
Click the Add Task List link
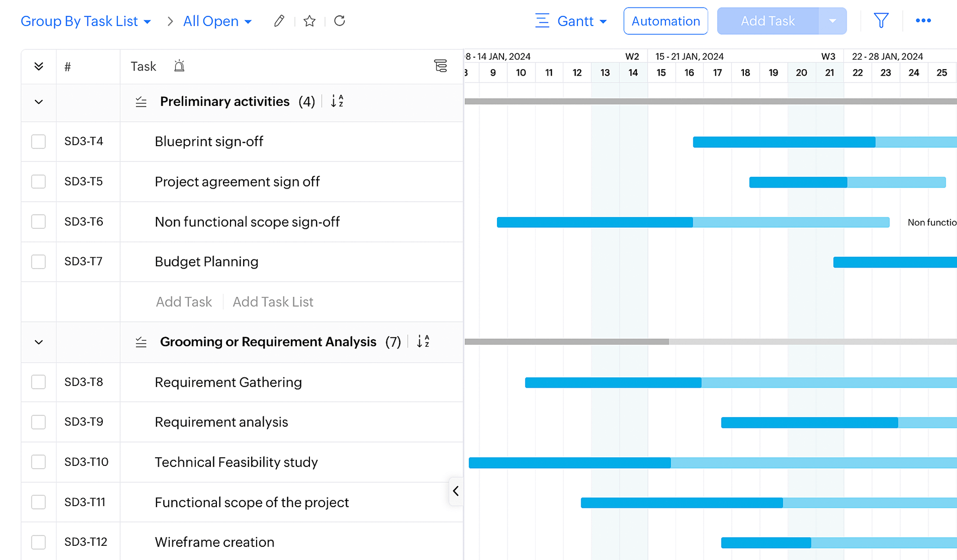pyautogui.click(x=272, y=302)
